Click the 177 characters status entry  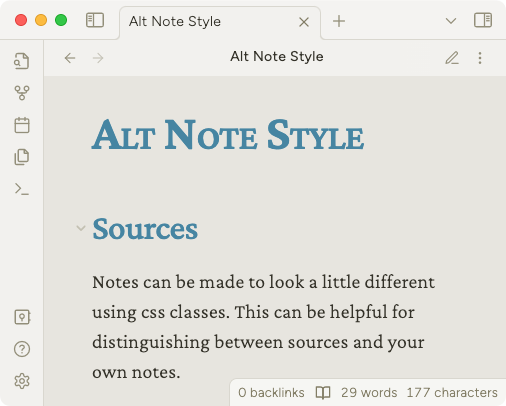pyautogui.click(x=452, y=393)
